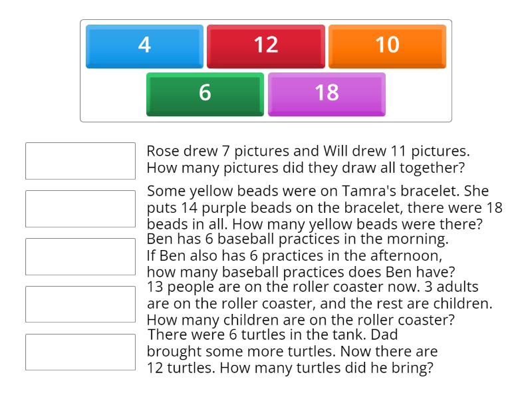The image size is (532, 399).
Task: Click the number 18 label inside the purple tile
Action: point(327,94)
